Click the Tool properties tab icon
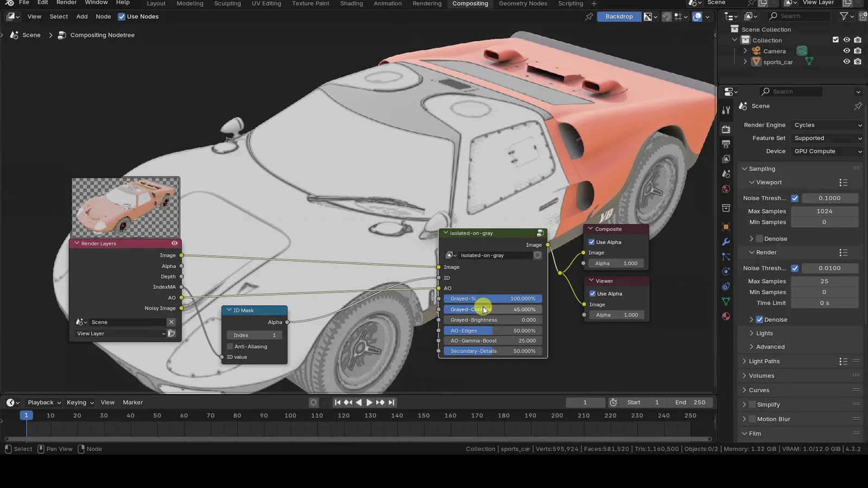This screenshot has width=868, height=488. [x=726, y=111]
